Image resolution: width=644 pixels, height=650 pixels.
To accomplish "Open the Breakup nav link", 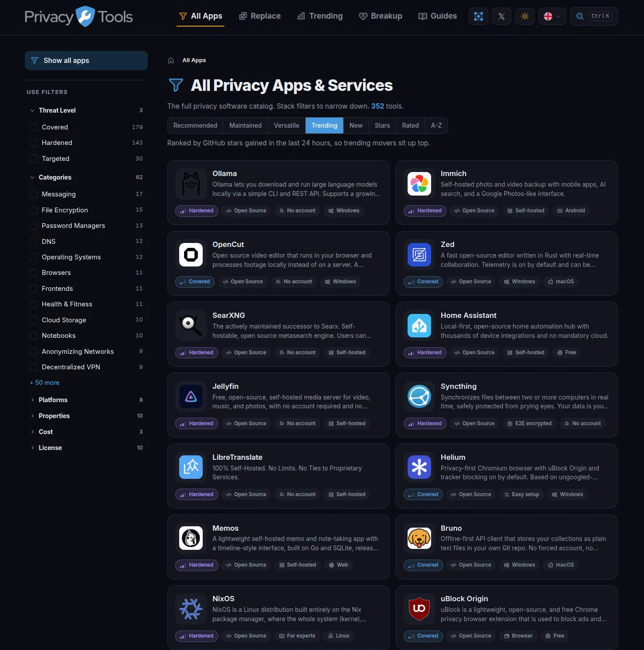I will point(381,16).
